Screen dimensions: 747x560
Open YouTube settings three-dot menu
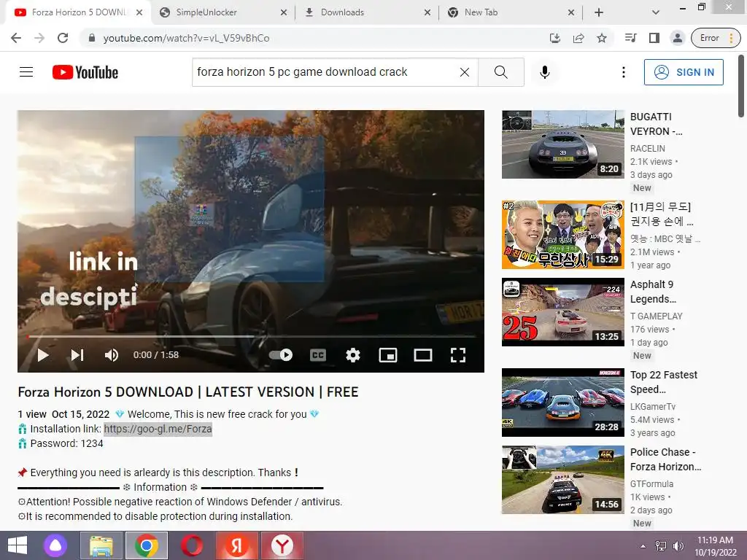[623, 72]
